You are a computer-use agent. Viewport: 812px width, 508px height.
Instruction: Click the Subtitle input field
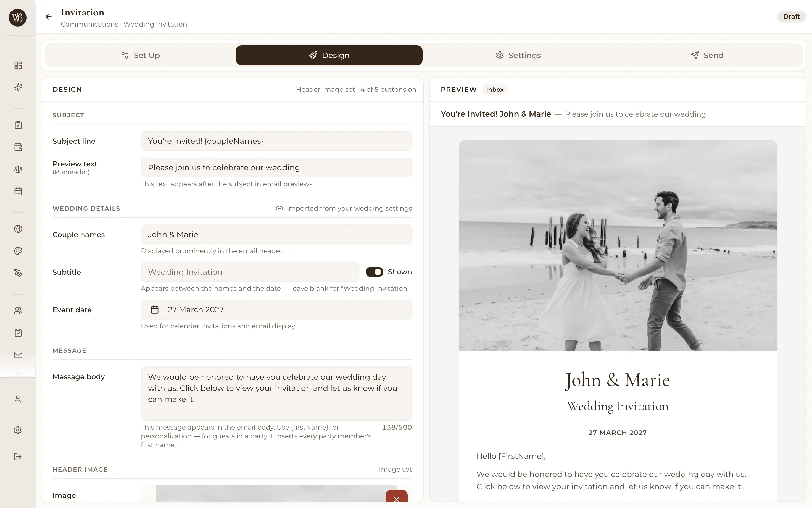click(x=250, y=272)
